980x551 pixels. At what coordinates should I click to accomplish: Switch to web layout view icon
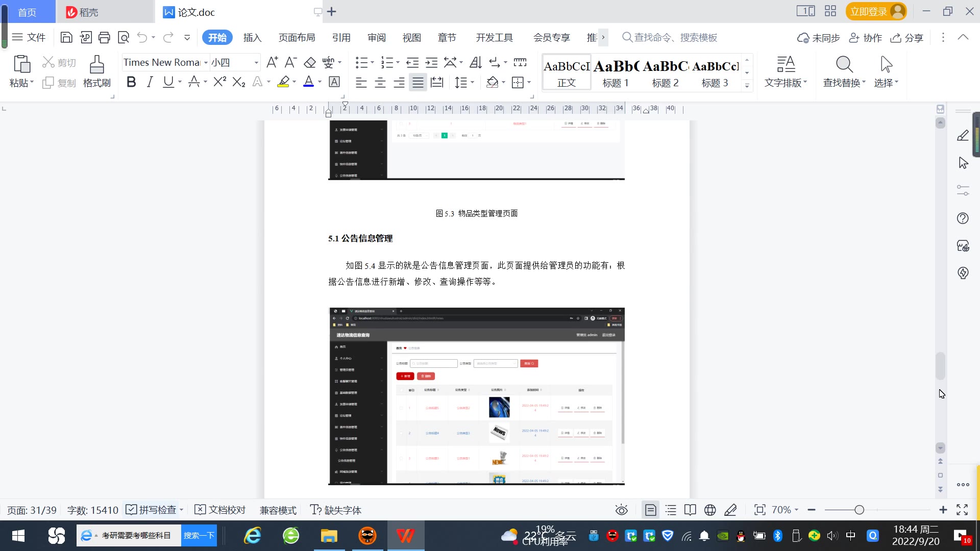coord(710,510)
